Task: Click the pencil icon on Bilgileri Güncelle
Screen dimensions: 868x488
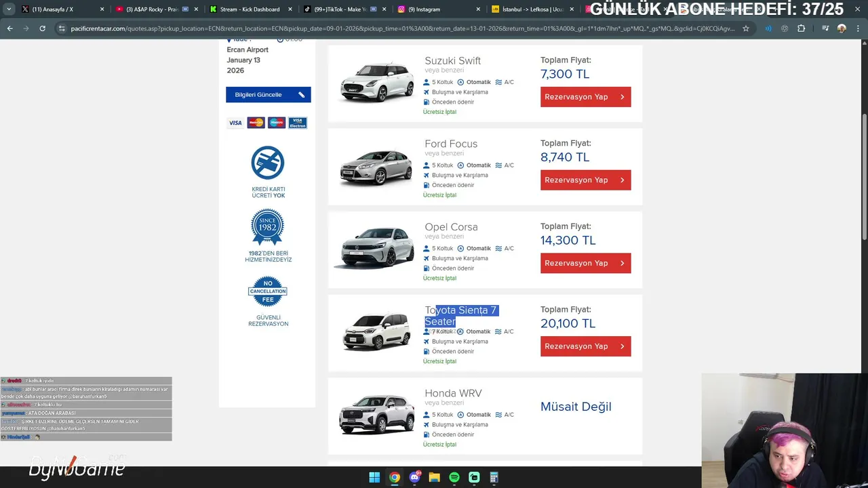Action: click(302, 95)
